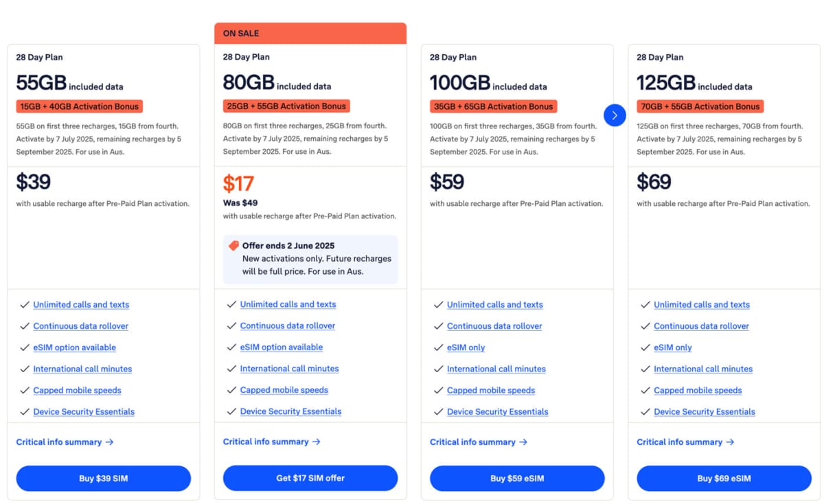Open Continuous data rollover on 55GB plan
The height and width of the screenshot is (504, 824).
(81, 326)
